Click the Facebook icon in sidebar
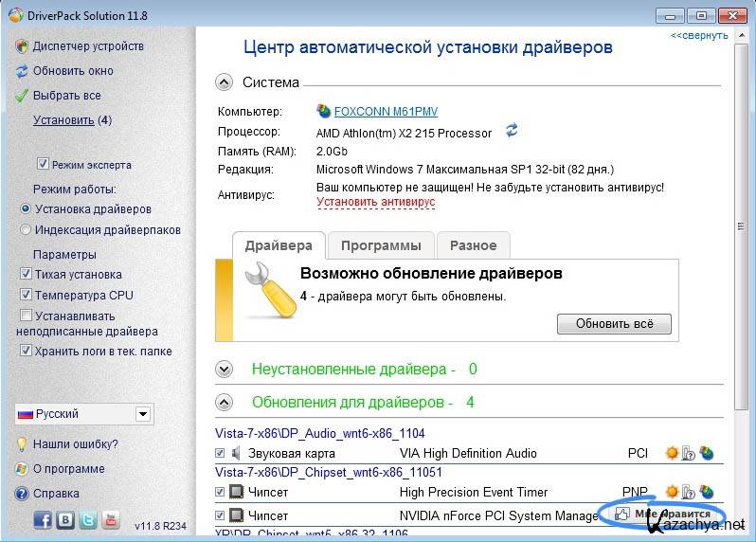The height and width of the screenshot is (542, 756). (43, 519)
